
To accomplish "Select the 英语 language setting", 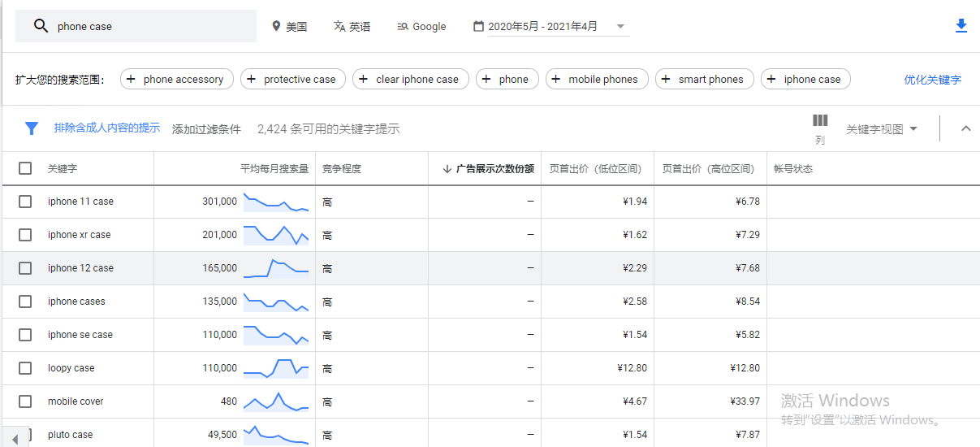I will coord(352,26).
